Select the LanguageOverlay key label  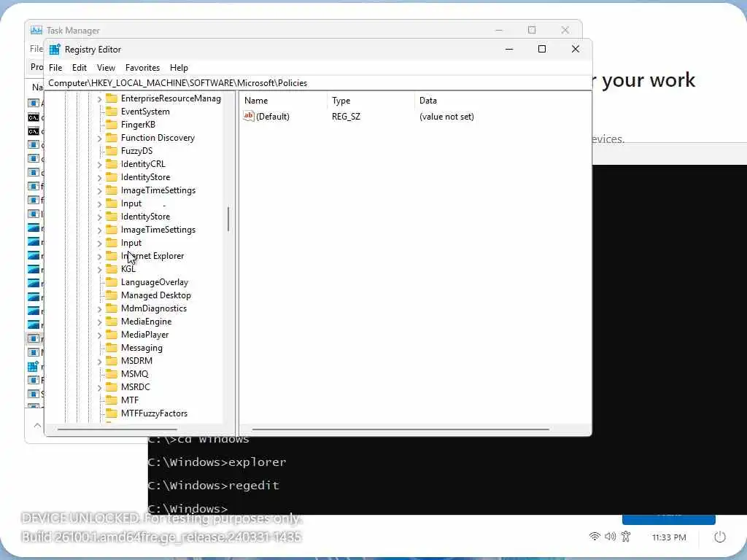tap(155, 282)
